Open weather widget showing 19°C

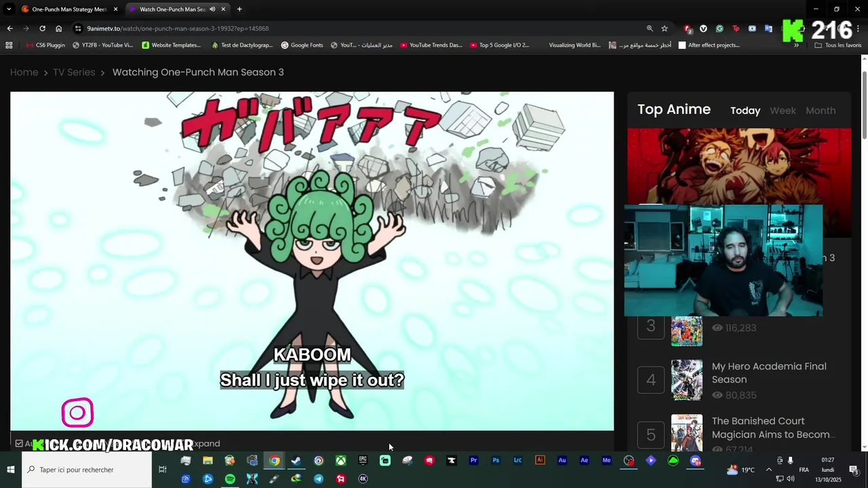[x=740, y=470]
